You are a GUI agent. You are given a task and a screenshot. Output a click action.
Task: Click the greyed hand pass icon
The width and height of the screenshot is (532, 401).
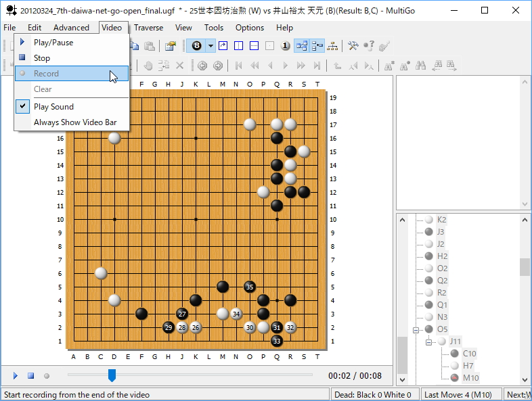148,66
